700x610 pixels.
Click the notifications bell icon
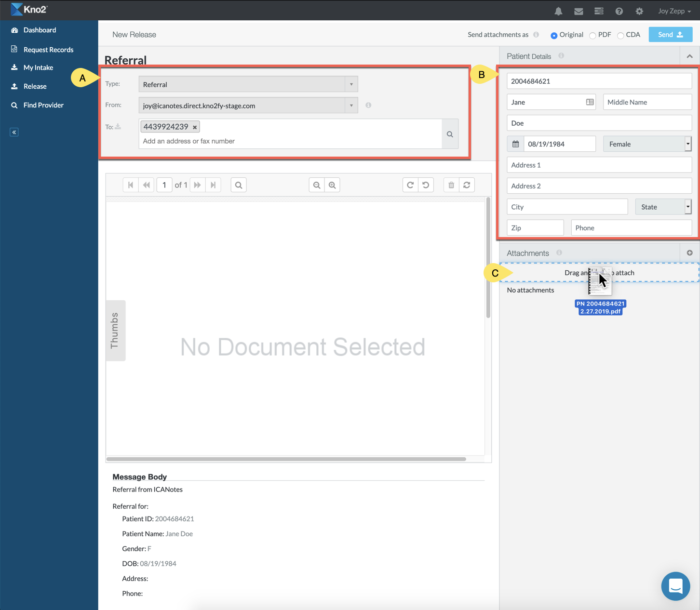558,11
